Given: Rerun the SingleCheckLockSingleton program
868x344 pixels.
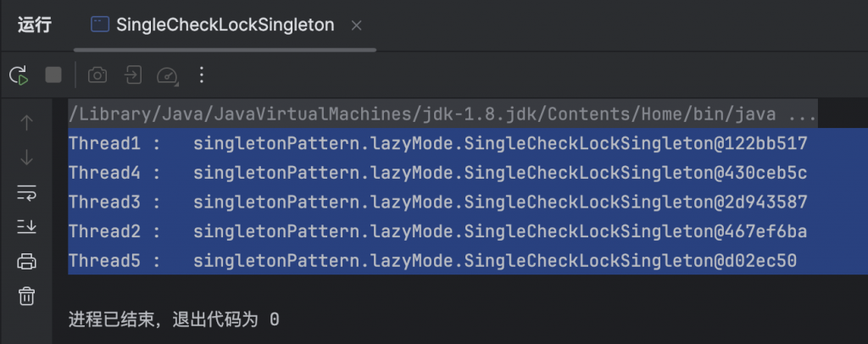Looking at the screenshot, I should (x=19, y=75).
